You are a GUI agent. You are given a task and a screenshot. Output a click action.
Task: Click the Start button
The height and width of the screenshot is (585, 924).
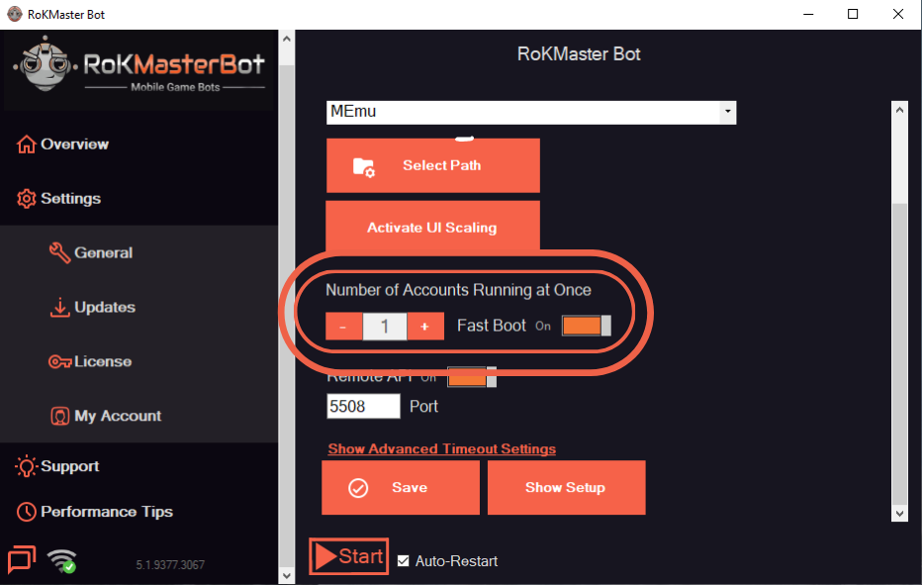(349, 556)
